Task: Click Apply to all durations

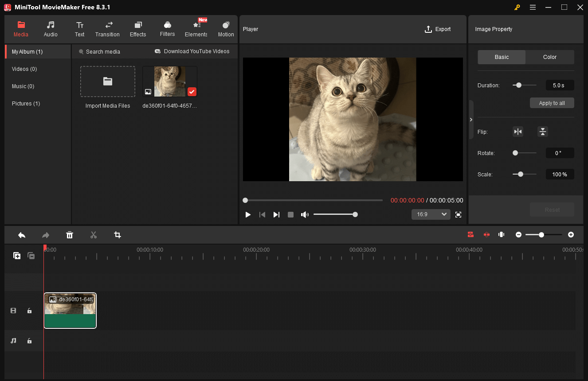Action: [552, 102]
